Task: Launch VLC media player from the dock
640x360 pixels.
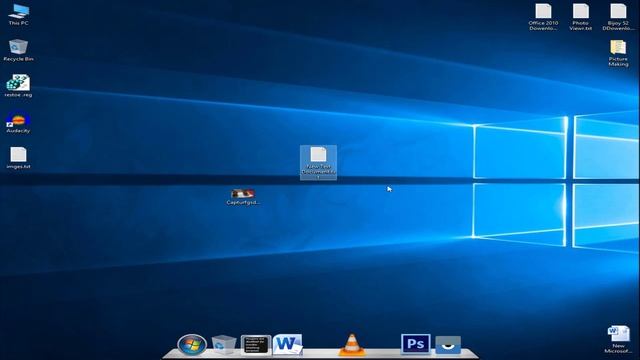Action: pos(352,345)
